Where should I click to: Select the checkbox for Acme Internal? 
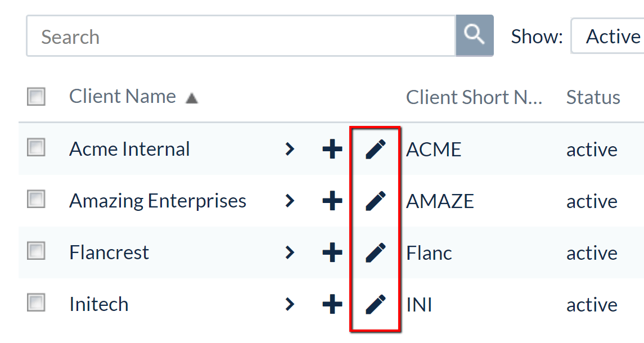[x=35, y=149]
